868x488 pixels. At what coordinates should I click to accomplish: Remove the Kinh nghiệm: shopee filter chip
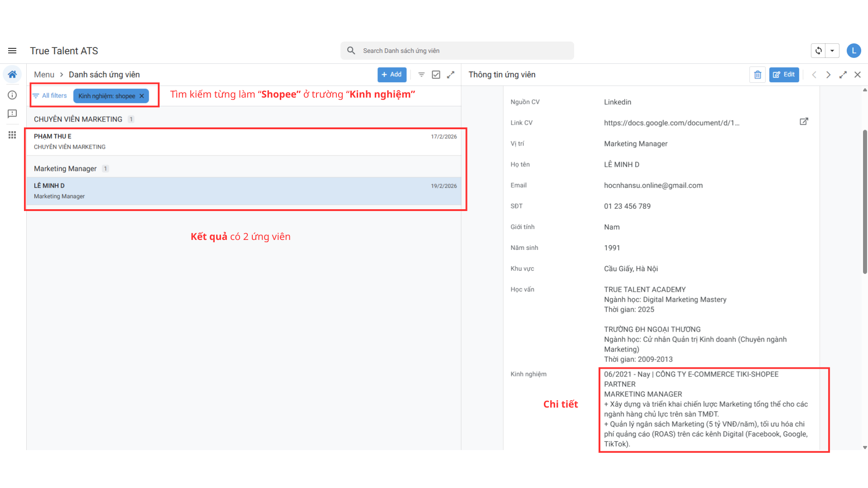coord(142,96)
